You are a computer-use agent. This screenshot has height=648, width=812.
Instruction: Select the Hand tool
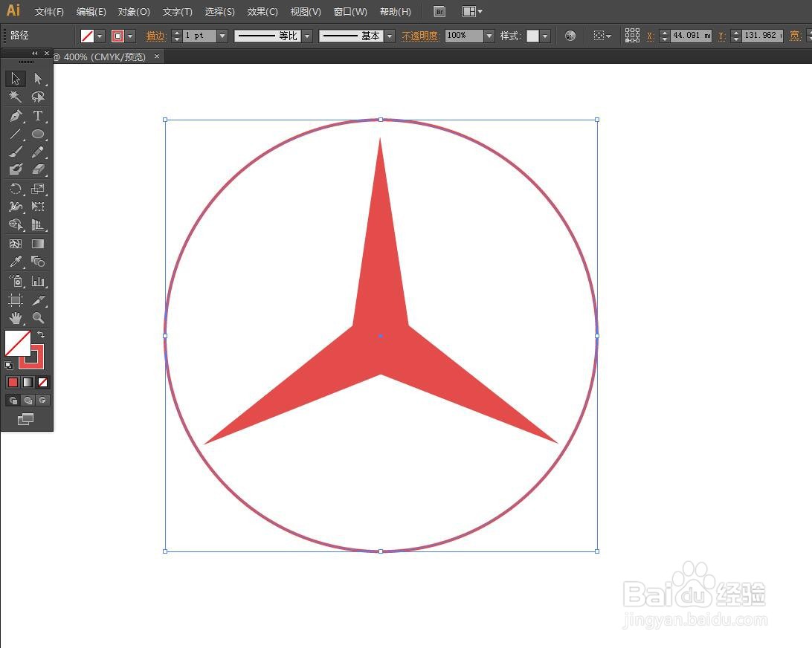click(x=16, y=318)
